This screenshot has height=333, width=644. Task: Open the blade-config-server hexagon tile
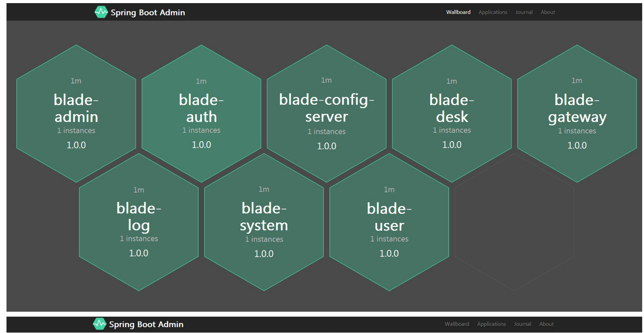[x=326, y=114]
